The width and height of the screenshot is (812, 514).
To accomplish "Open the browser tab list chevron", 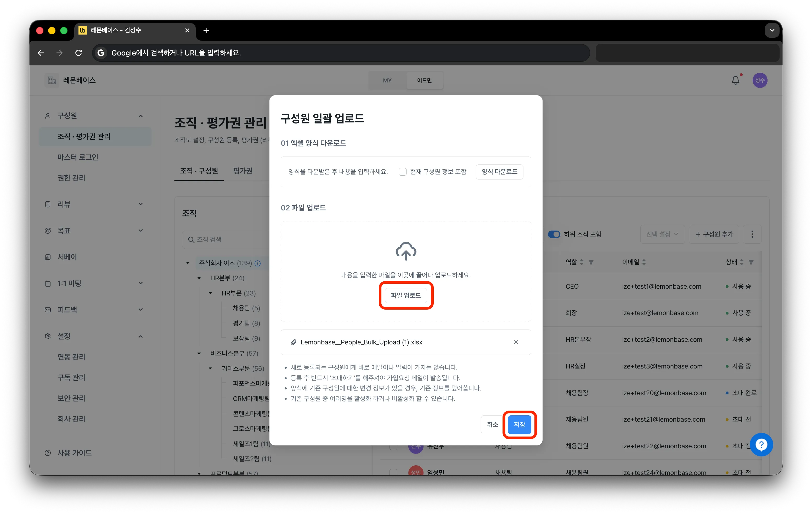I will pyautogui.click(x=772, y=30).
